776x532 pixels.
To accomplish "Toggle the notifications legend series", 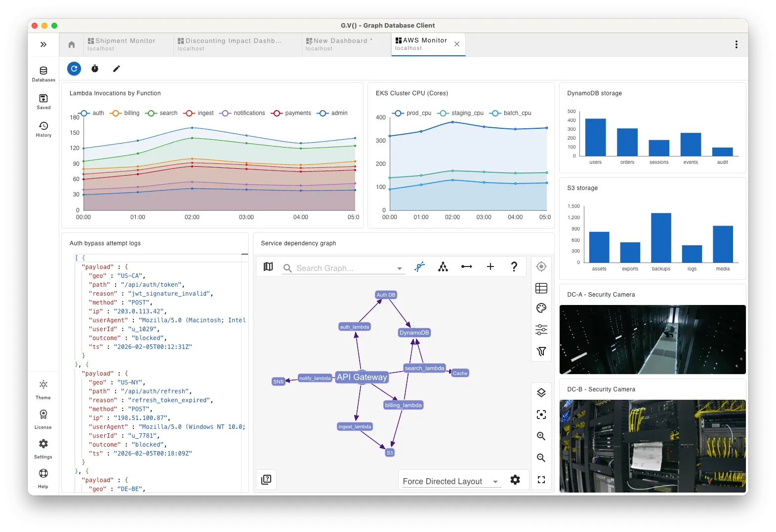I will click(243, 113).
